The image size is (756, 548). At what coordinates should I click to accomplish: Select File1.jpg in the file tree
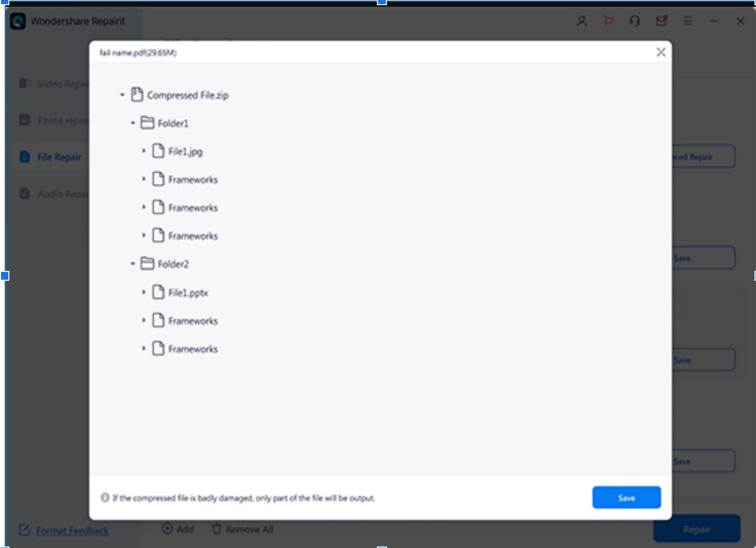coord(185,152)
